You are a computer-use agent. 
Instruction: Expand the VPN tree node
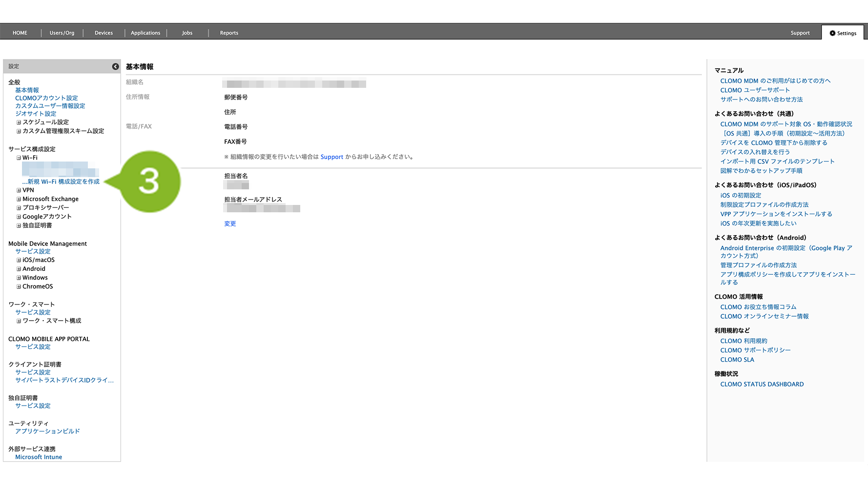(x=19, y=190)
